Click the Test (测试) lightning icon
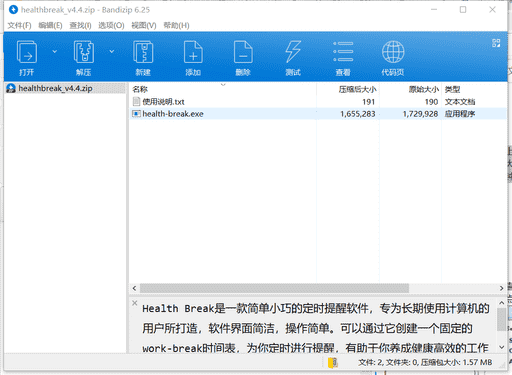Image resolution: width=512 pixels, height=375 pixels. tap(293, 52)
